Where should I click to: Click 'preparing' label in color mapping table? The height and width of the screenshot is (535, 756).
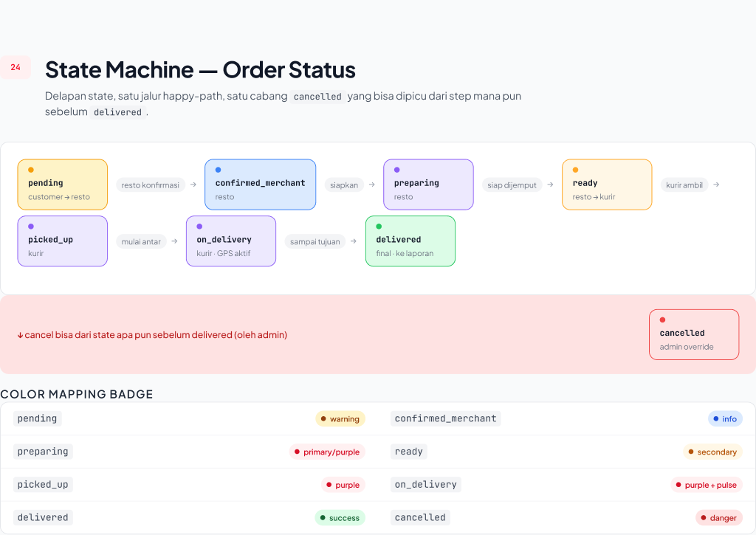(43, 451)
